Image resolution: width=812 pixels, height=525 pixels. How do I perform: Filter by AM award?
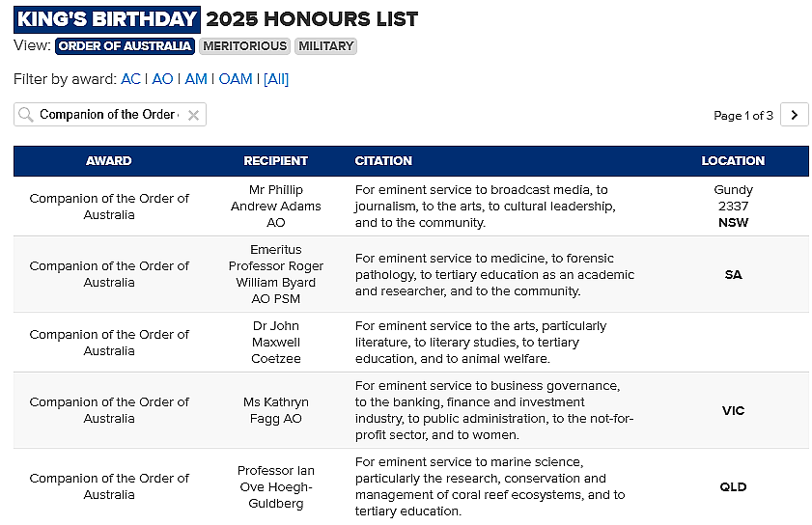coord(196,79)
